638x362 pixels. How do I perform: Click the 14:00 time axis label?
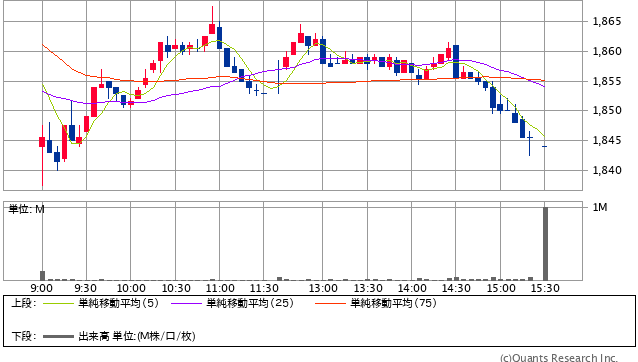click(412, 288)
